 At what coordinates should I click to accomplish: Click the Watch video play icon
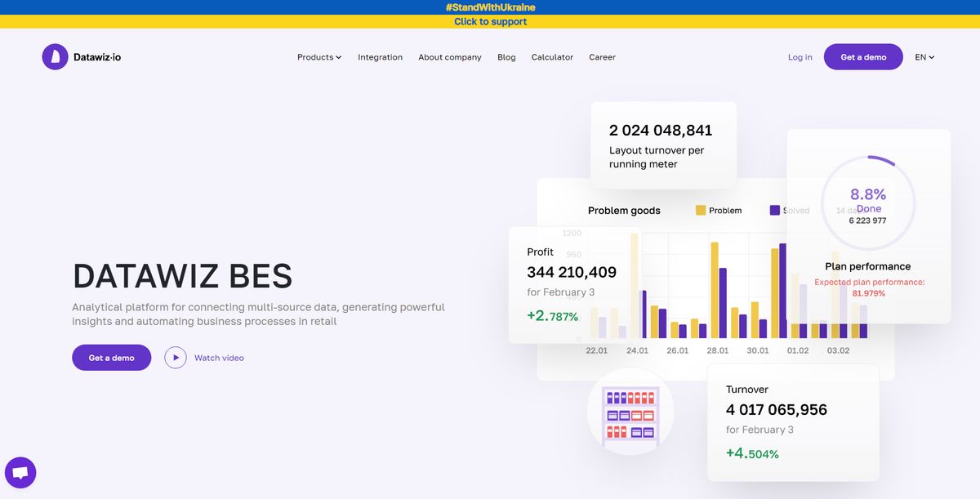click(175, 357)
